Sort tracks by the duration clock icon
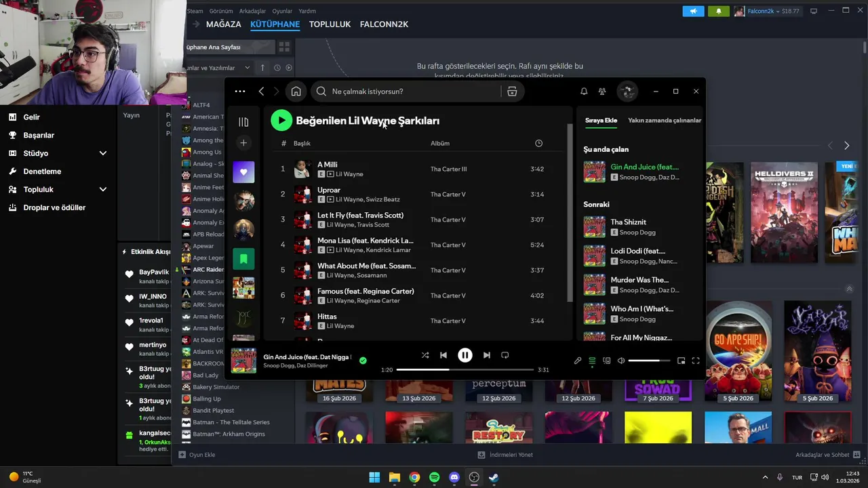868x488 pixels. click(x=538, y=143)
